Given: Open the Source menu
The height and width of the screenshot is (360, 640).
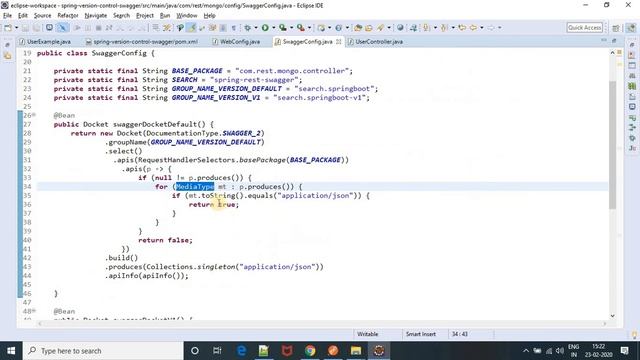Looking at the screenshot, I should [x=42, y=16].
